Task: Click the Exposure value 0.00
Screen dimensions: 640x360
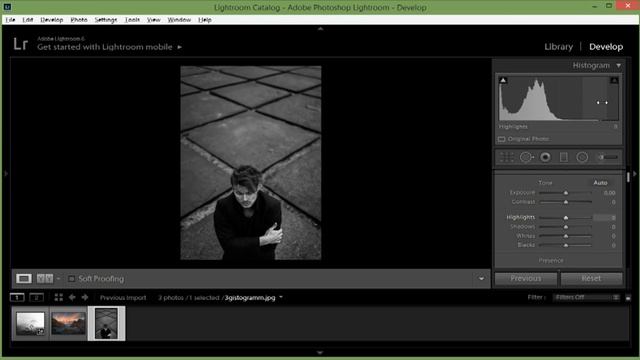Action: 609,193
